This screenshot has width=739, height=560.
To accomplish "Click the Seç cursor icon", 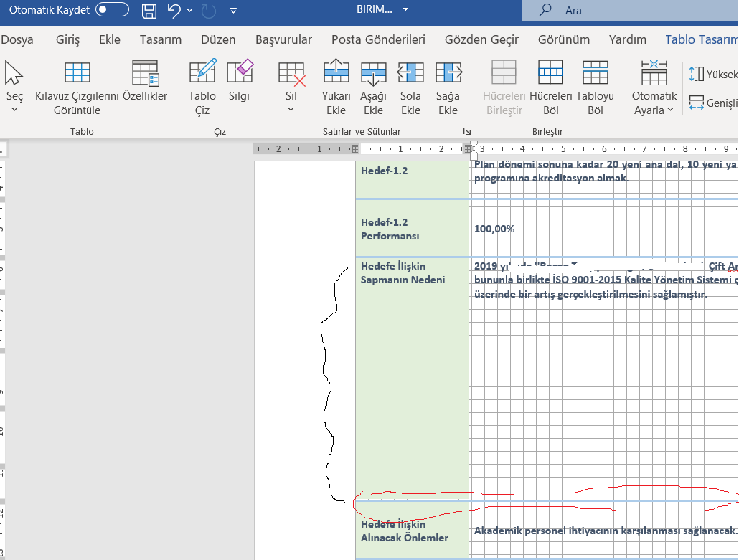I will (x=14, y=72).
